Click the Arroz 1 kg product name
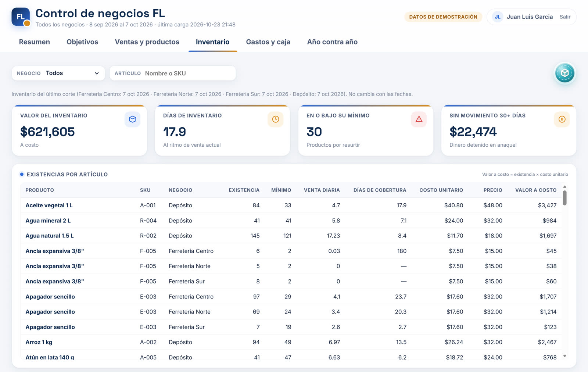The height and width of the screenshot is (372, 588). 39,342
